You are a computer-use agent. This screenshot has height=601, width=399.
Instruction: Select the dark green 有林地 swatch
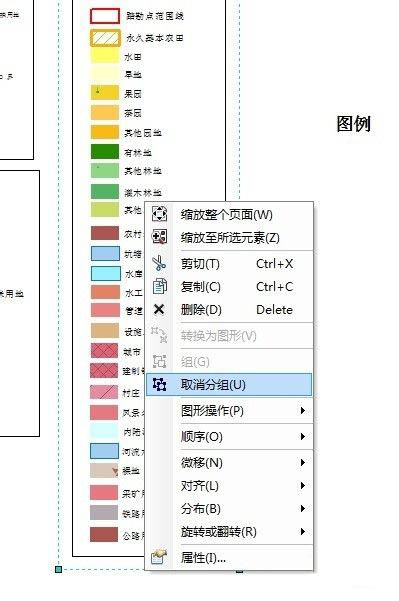coord(105,151)
